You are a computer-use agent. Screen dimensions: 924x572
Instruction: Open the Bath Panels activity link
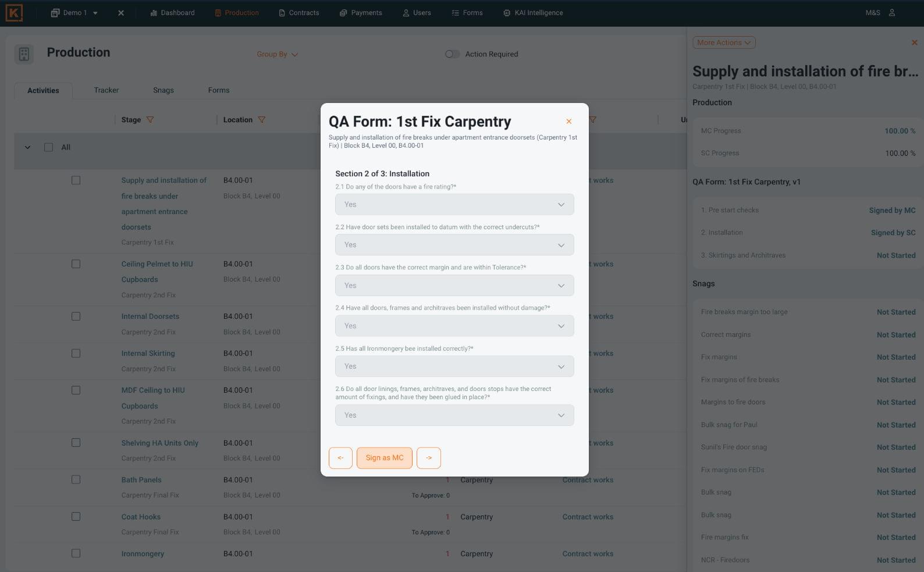click(141, 480)
